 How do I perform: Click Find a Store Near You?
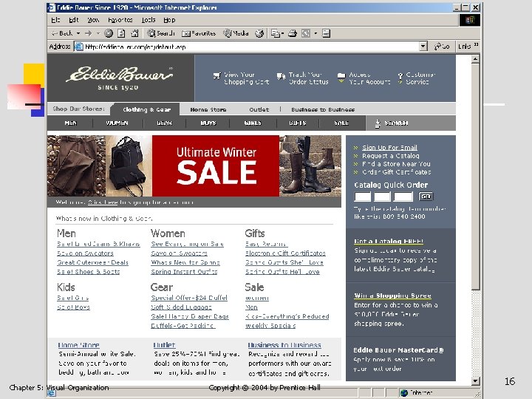(x=396, y=164)
